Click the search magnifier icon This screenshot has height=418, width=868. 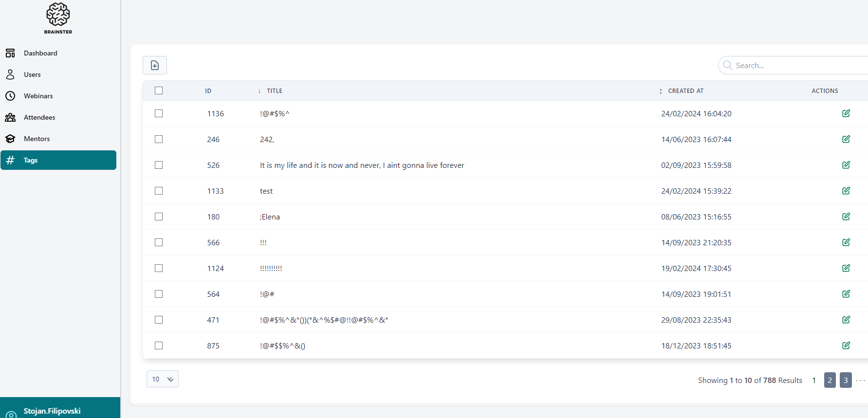click(727, 65)
